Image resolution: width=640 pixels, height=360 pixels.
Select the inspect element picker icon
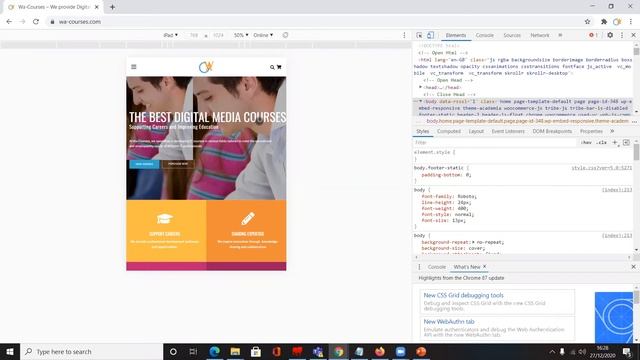(419, 35)
